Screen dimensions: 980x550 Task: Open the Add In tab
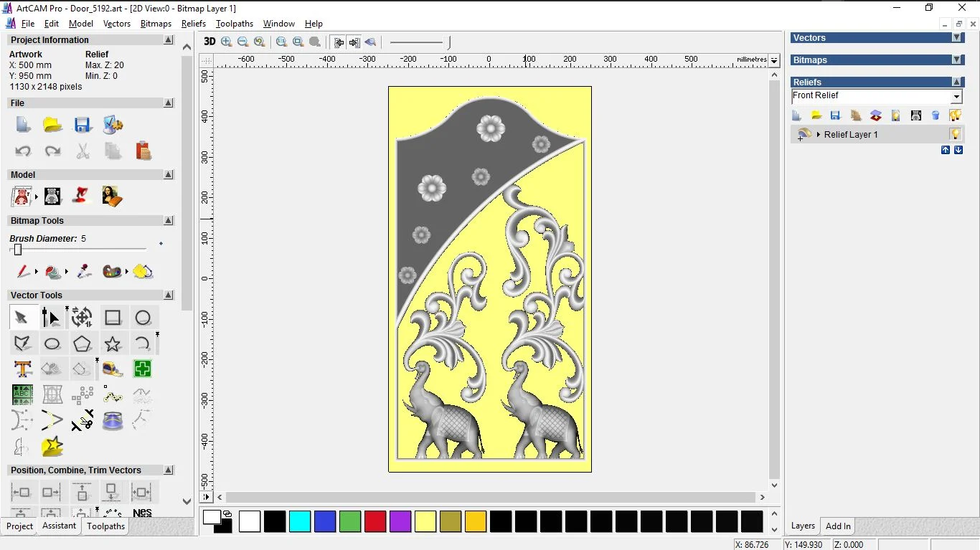[838, 526]
